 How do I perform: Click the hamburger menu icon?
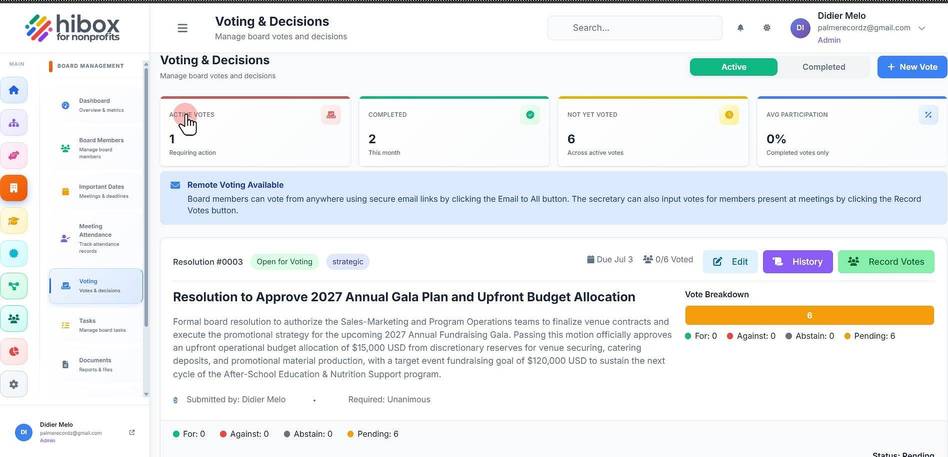point(182,28)
